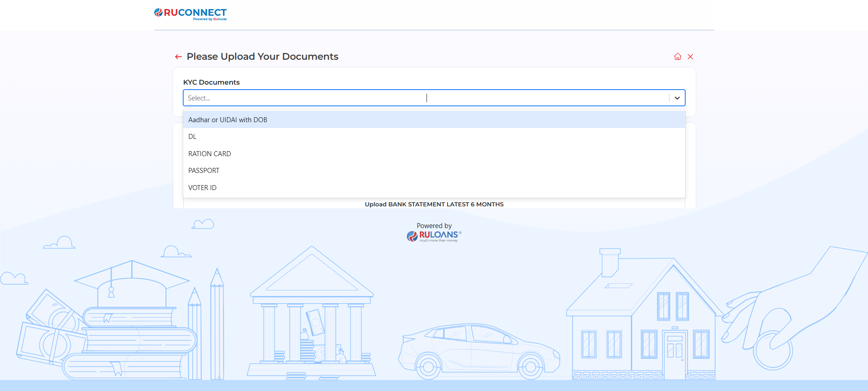868x391 pixels.
Task: Choose DL from the KYC list
Action: click(192, 137)
